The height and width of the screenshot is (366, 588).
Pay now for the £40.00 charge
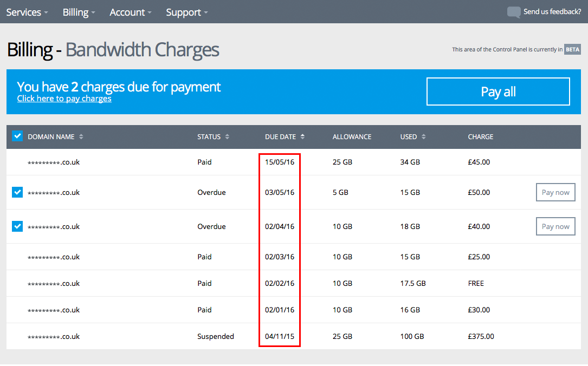[x=555, y=226]
